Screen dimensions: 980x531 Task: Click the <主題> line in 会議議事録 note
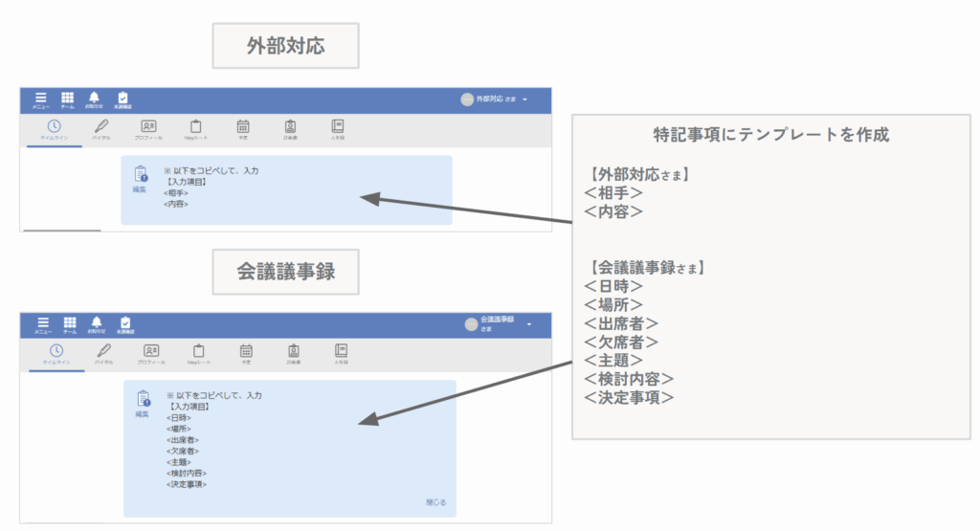point(178,462)
